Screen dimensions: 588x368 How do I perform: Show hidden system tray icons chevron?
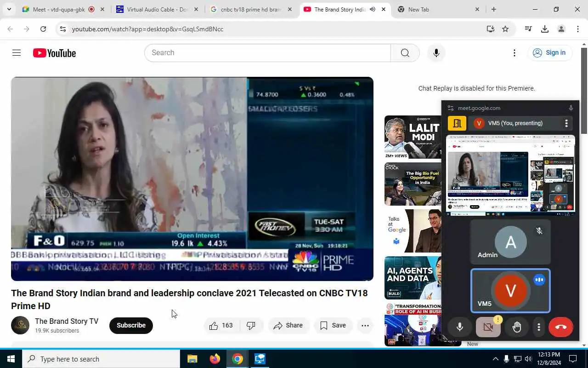(495, 359)
